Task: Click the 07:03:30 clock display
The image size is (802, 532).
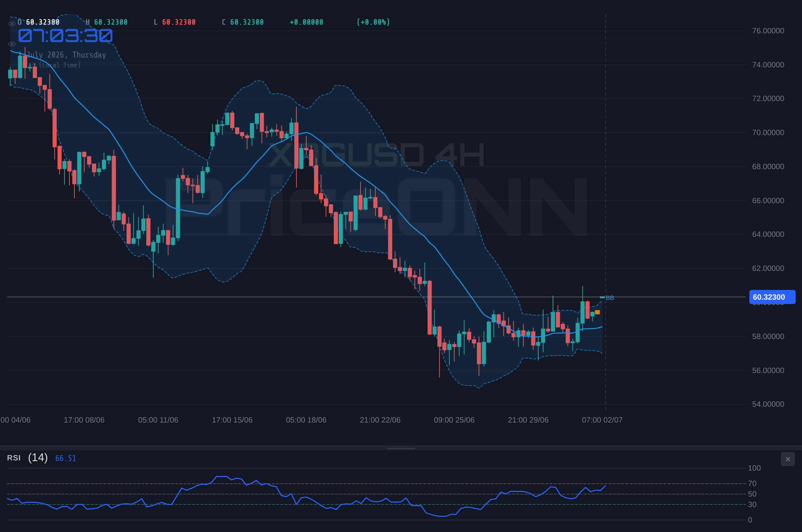Action: pos(66,36)
